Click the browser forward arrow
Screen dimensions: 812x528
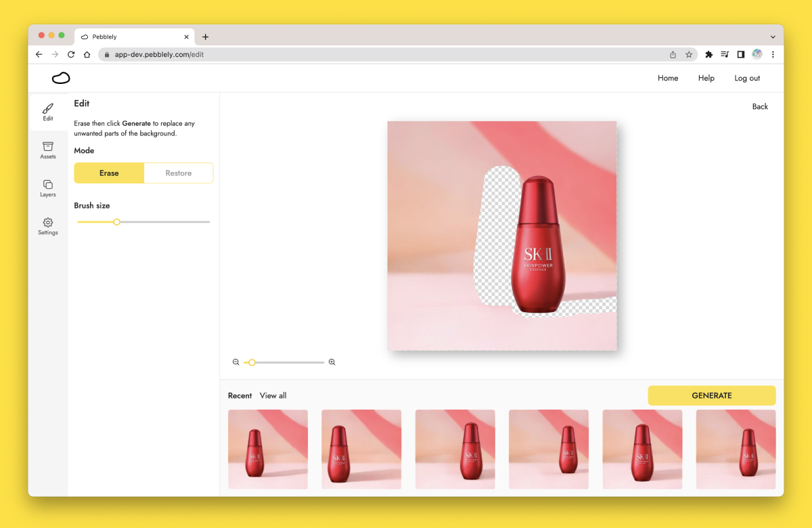[55, 54]
